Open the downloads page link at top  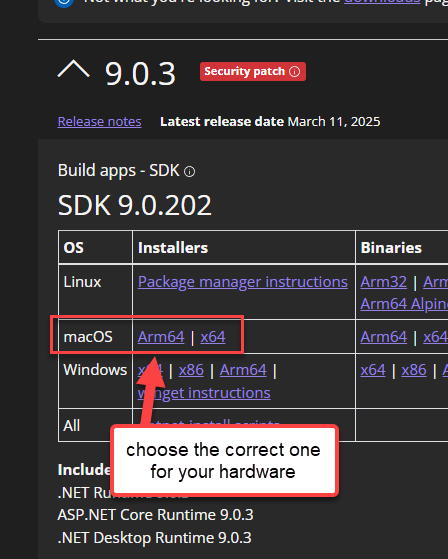point(382,2)
